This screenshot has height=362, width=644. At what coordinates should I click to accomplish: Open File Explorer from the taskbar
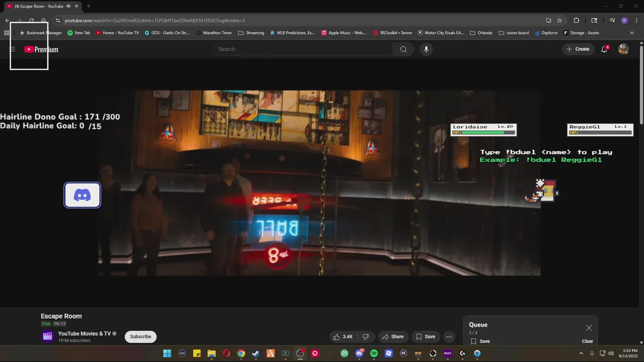point(211,353)
